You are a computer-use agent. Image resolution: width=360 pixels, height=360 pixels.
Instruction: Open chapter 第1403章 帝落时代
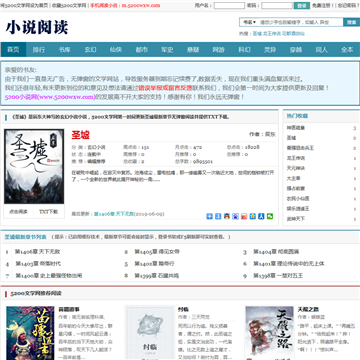coord(38,263)
